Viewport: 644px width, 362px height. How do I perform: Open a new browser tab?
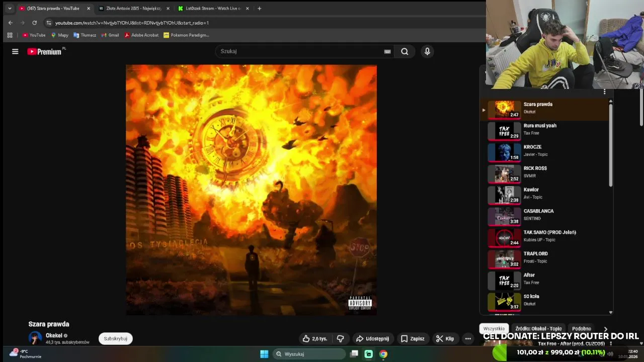coord(259,9)
